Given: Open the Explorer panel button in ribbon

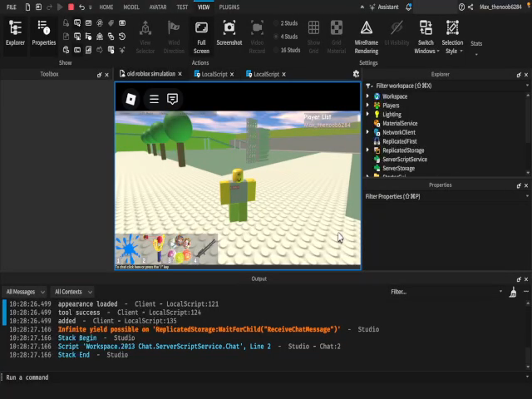Looking at the screenshot, I should pyautogui.click(x=15, y=32).
